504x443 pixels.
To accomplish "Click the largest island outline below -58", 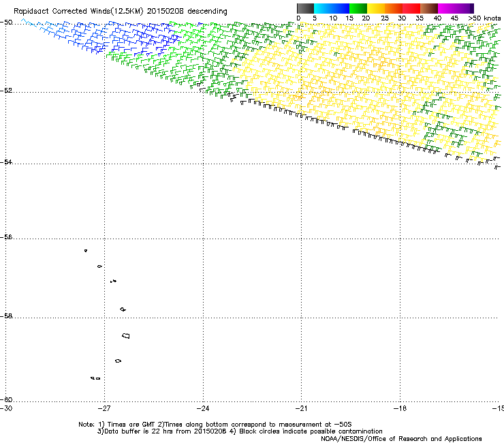I will [126, 335].
